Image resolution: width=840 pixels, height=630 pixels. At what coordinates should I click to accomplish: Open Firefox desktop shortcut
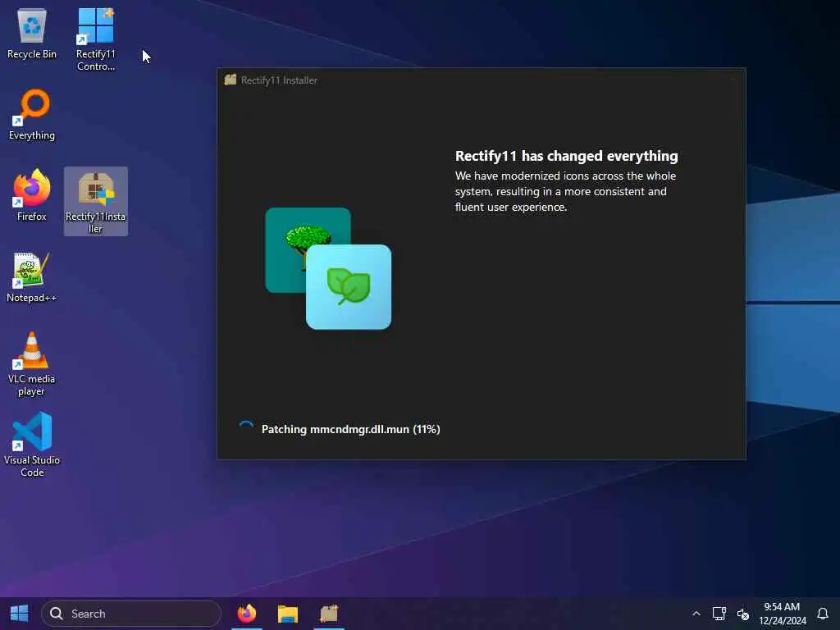coord(32,195)
